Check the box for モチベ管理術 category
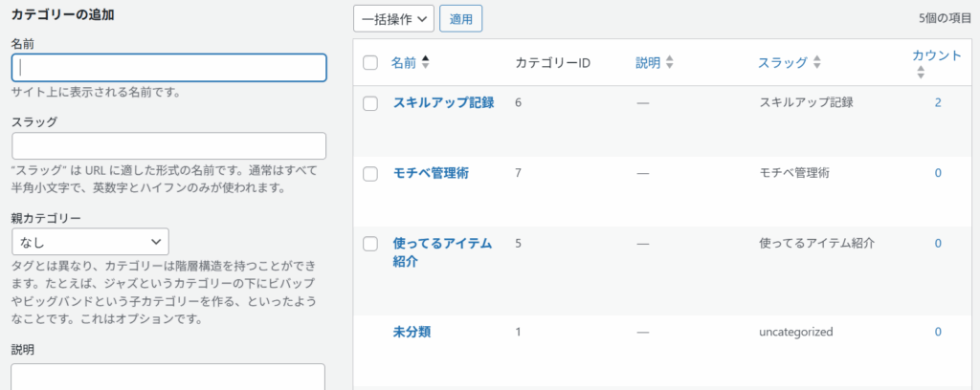The width and height of the screenshot is (980, 390). pyautogui.click(x=370, y=175)
